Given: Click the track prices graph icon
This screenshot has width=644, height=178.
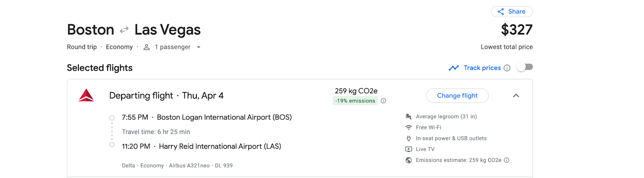Looking at the screenshot, I should (454, 68).
